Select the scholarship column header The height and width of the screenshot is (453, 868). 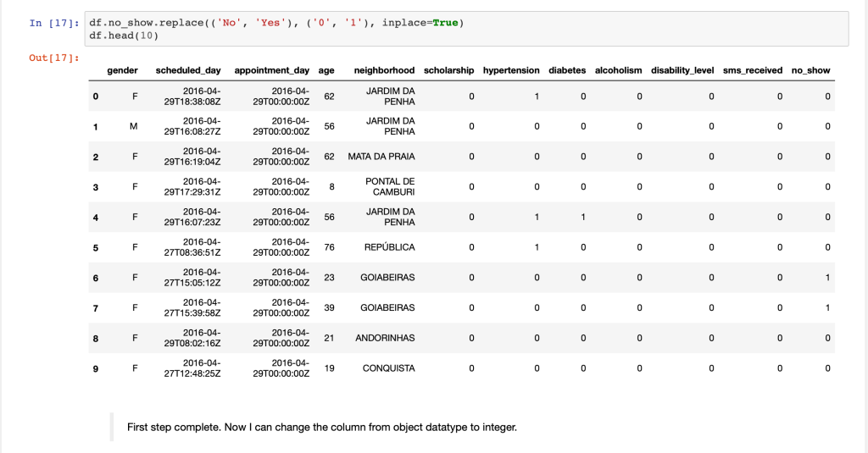(x=448, y=70)
